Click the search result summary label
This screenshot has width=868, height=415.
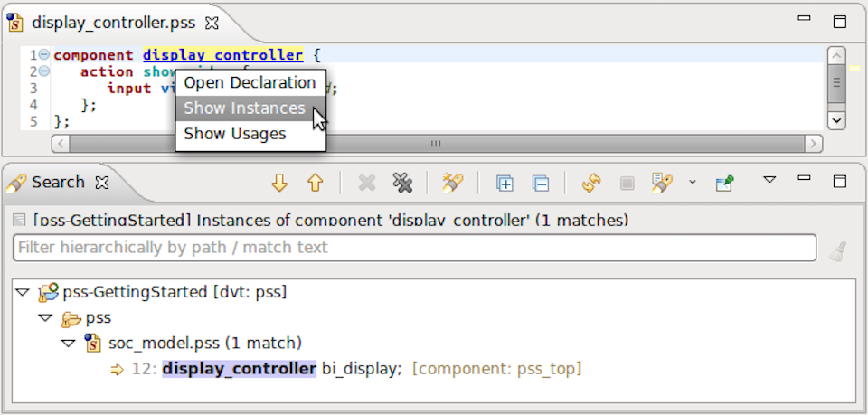(x=331, y=221)
